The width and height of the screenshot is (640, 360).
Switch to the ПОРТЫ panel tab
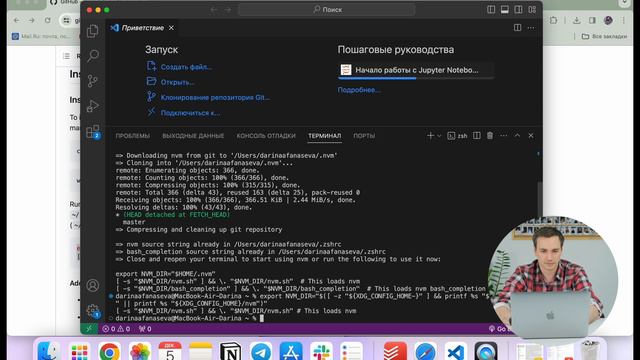[364, 136]
